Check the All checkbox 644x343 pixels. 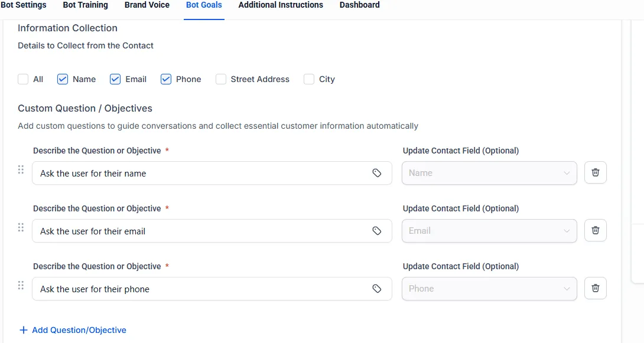click(23, 79)
